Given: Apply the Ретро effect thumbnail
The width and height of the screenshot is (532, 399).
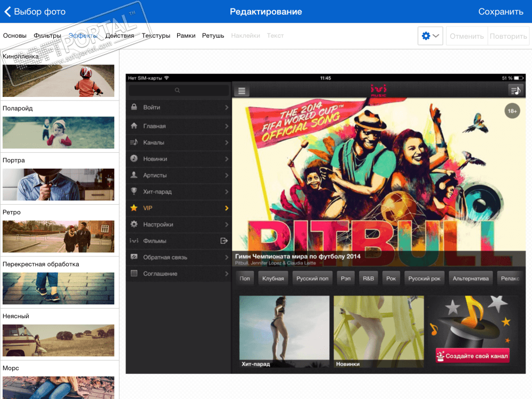Looking at the screenshot, I should (59, 236).
